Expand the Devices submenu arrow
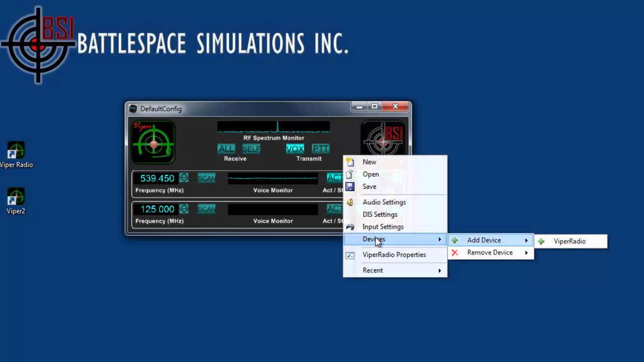 (x=440, y=239)
